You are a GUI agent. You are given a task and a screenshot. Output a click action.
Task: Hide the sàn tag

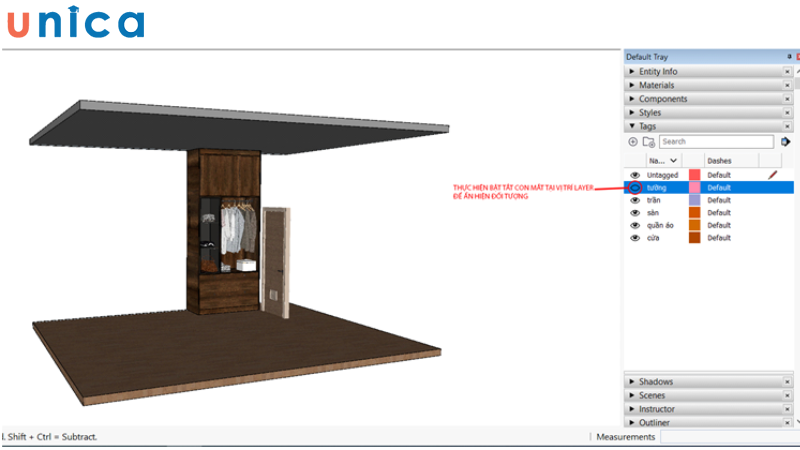tap(635, 213)
